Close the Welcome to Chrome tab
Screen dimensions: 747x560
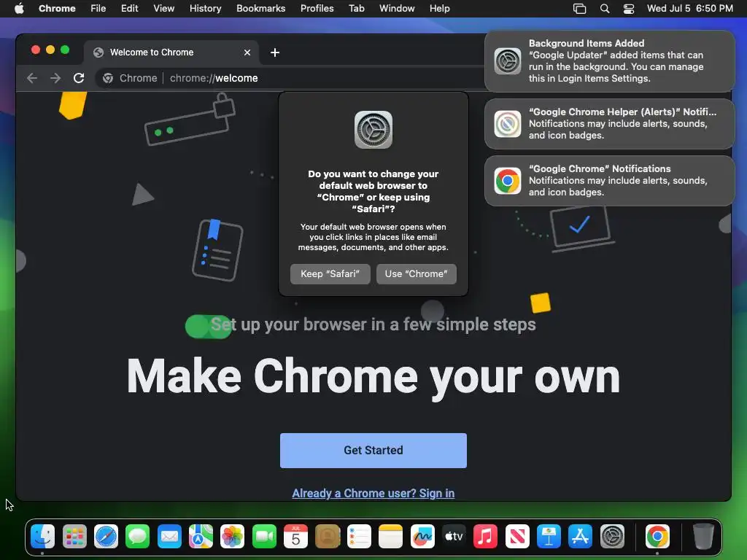pyautogui.click(x=247, y=52)
